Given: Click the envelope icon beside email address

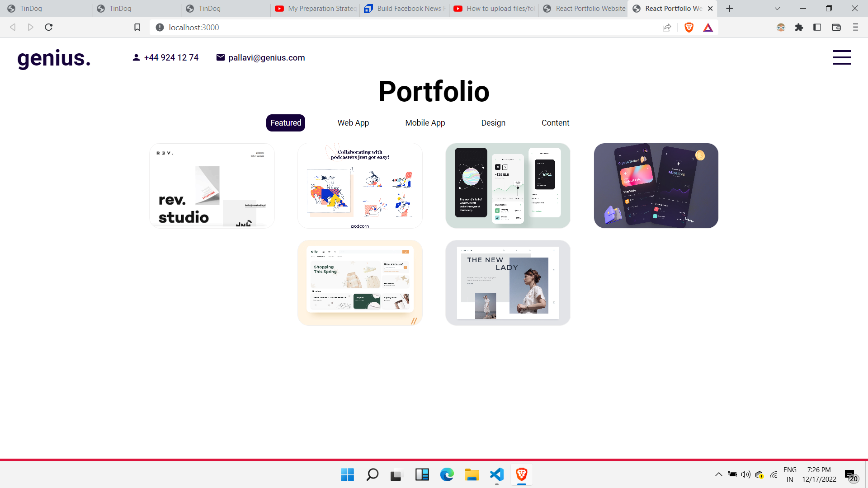Looking at the screenshot, I should tap(221, 57).
